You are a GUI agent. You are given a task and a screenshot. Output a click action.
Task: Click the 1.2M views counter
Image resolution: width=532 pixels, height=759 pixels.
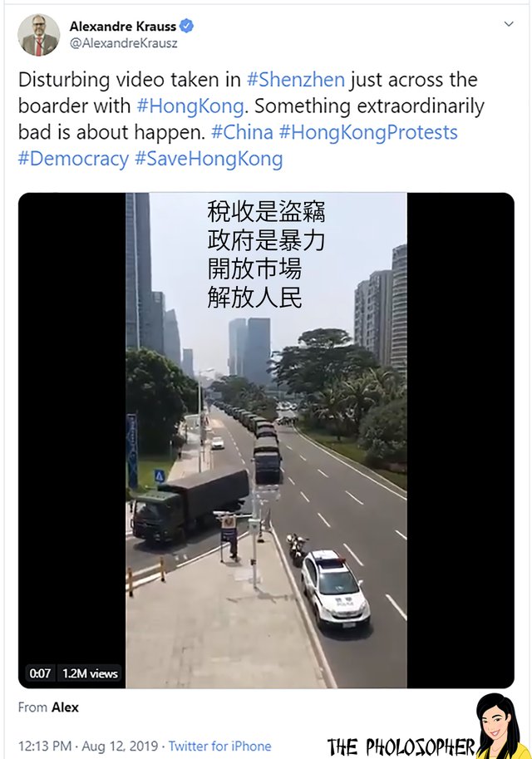coord(90,673)
